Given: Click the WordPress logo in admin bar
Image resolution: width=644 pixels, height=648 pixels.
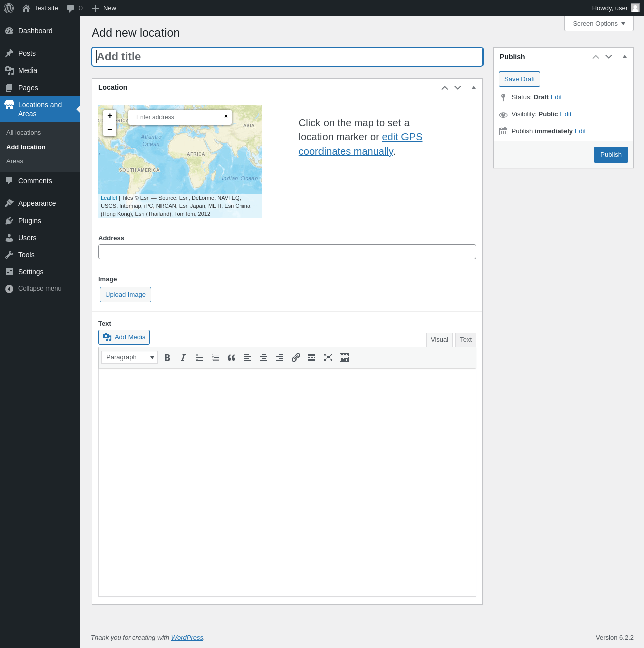Looking at the screenshot, I should tap(9, 8).
